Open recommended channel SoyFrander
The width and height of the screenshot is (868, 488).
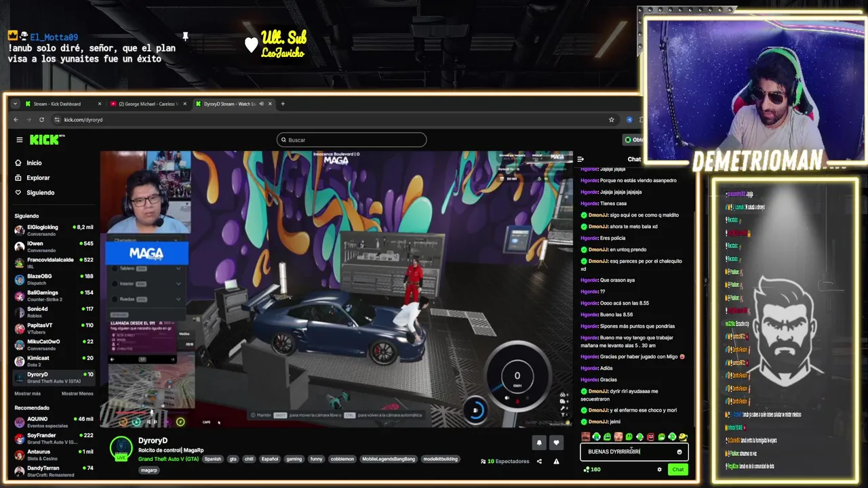(x=54, y=438)
